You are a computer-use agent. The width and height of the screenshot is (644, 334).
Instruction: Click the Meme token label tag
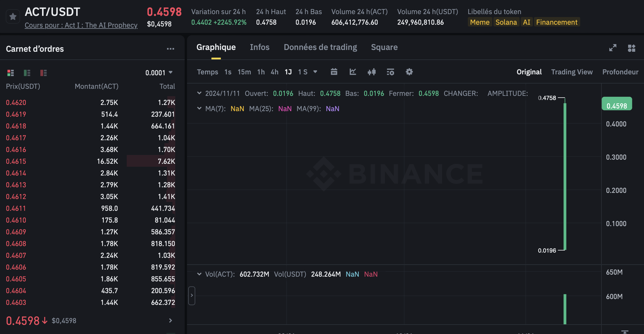480,22
